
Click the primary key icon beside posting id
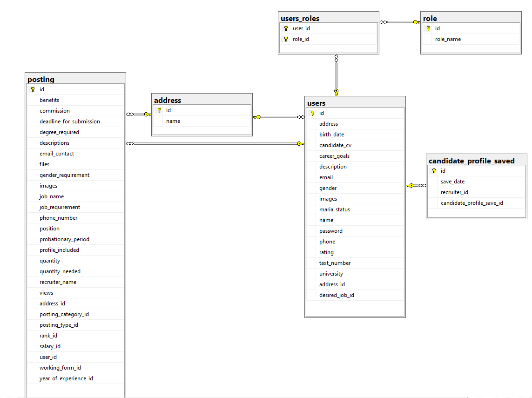tap(32, 89)
